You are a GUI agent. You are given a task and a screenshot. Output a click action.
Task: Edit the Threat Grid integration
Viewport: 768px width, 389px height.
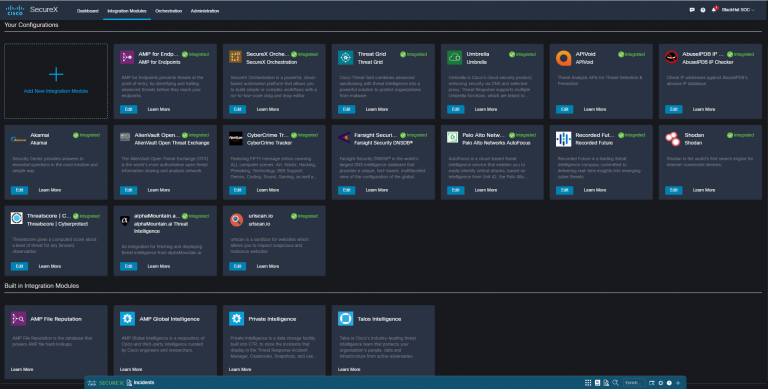click(346, 109)
